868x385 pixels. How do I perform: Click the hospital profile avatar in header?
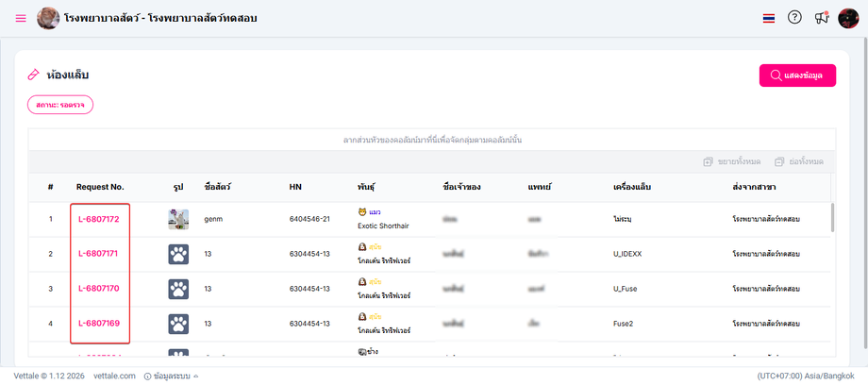[x=48, y=18]
